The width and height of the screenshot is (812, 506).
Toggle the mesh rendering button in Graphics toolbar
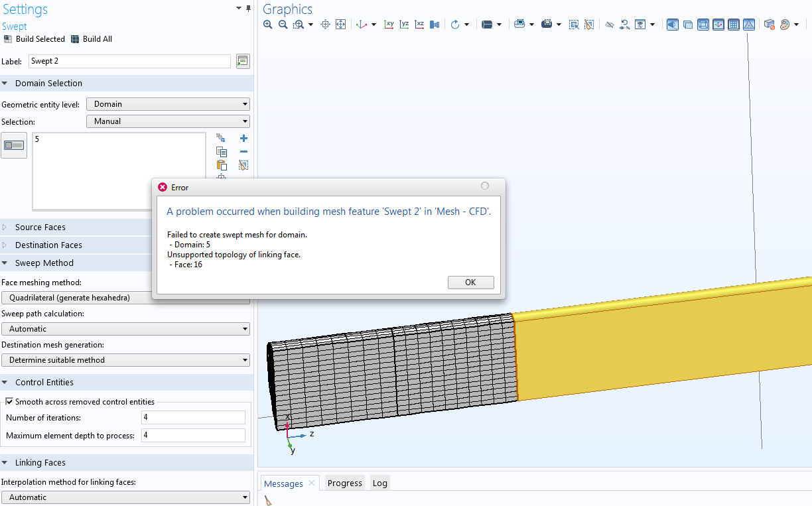point(748,25)
